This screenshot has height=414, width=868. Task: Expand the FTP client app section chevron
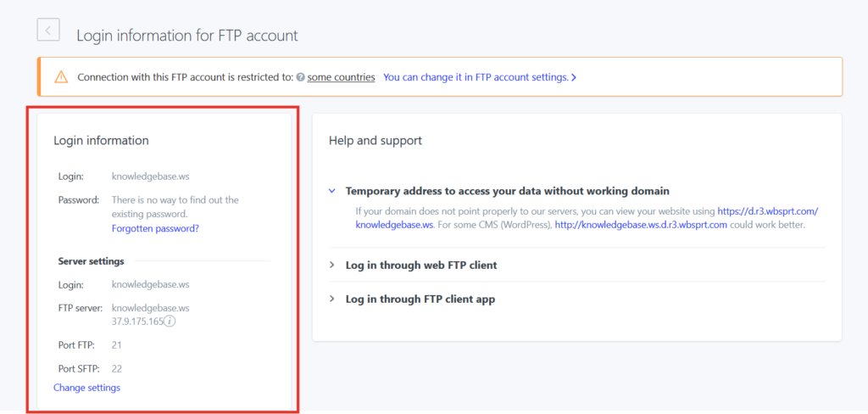332,299
